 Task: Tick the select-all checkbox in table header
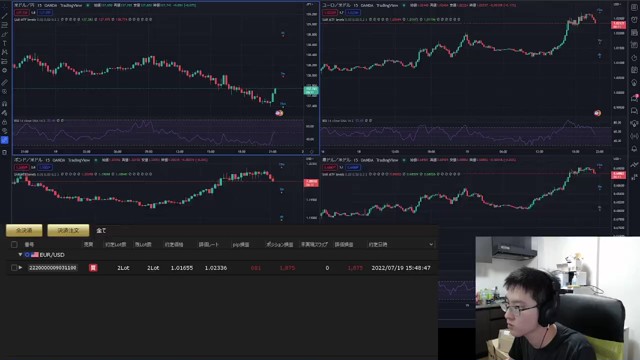tap(14, 244)
